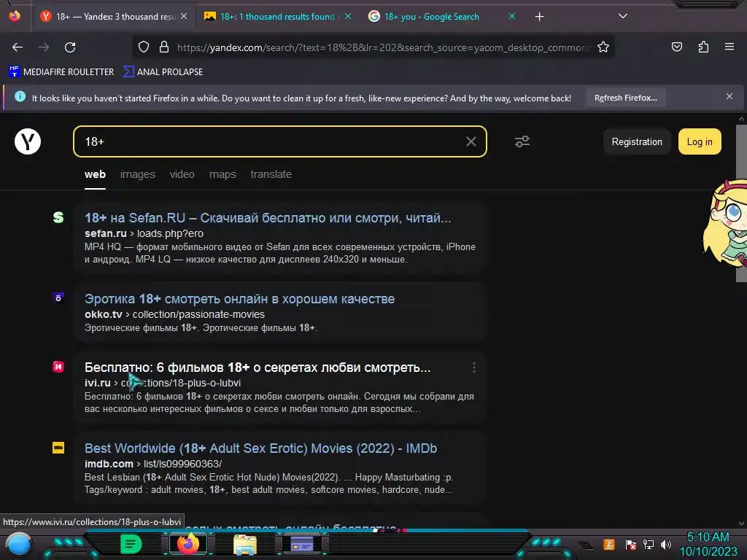Click the volume speaker tray icon
This screenshot has width=747, height=560.
click(666, 544)
